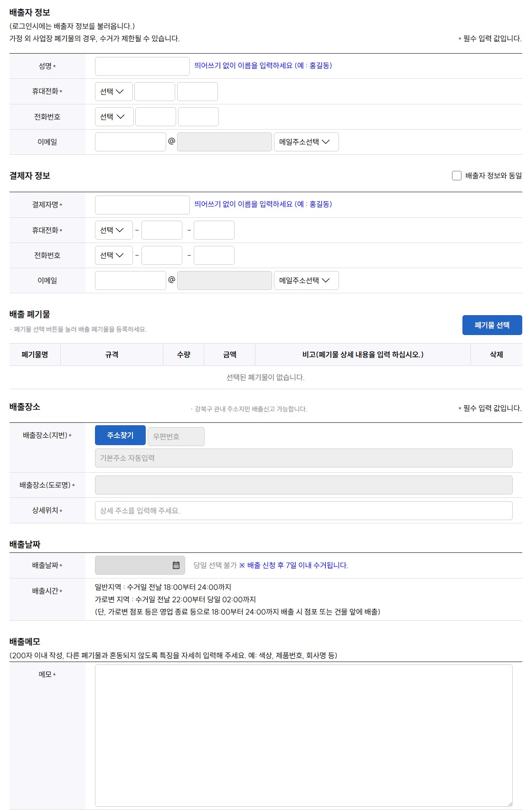Open the 메일주소선택 dropdown in 결제자 정보 section
The height and width of the screenshot is (812, 527).
(x=306, y=280)
